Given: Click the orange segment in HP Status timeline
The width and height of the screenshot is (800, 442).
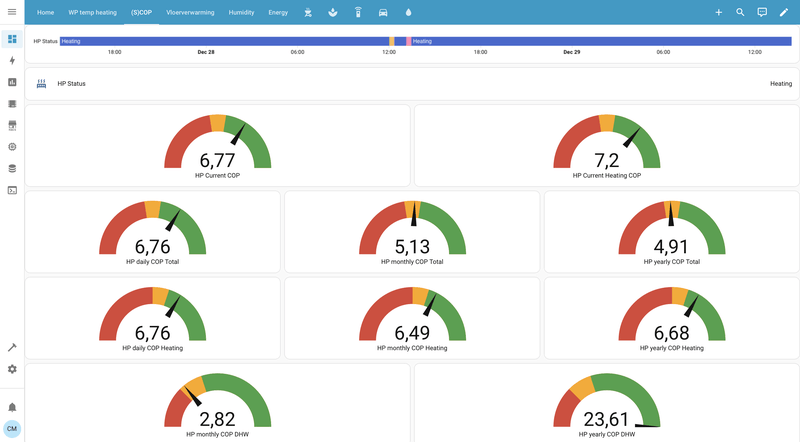Looking at the screenshot, I should click(391, 41).
